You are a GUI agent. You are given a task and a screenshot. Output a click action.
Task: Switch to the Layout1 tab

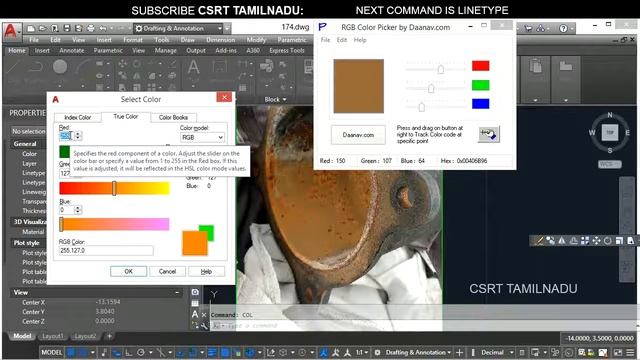(53, 336)
